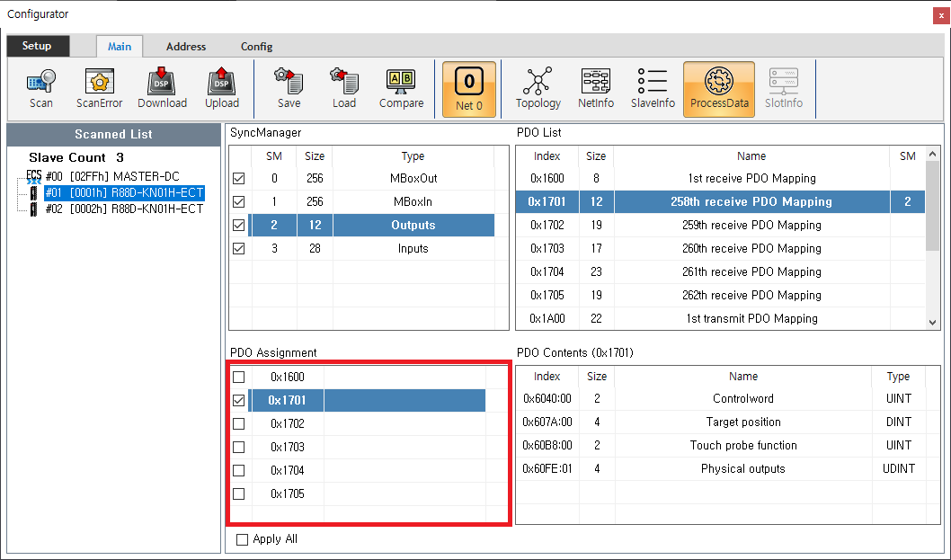
Task: Save the configuration via Save icon
Action: pos(289,88)
